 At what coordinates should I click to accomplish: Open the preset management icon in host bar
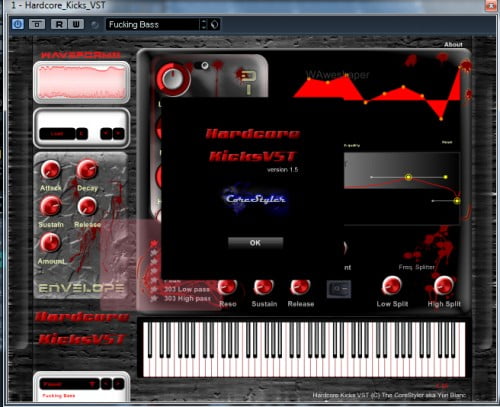pyautogui.click(x=215, y=24)
